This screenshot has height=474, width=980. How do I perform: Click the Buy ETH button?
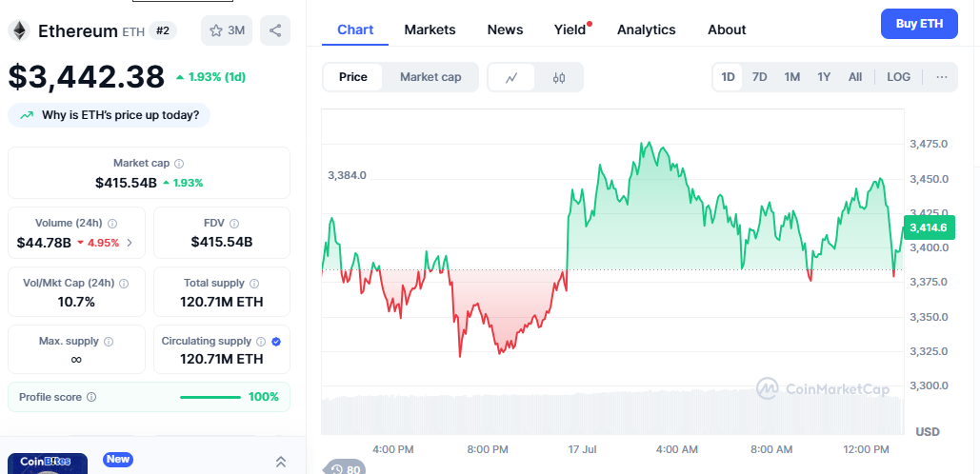[919, 24]
